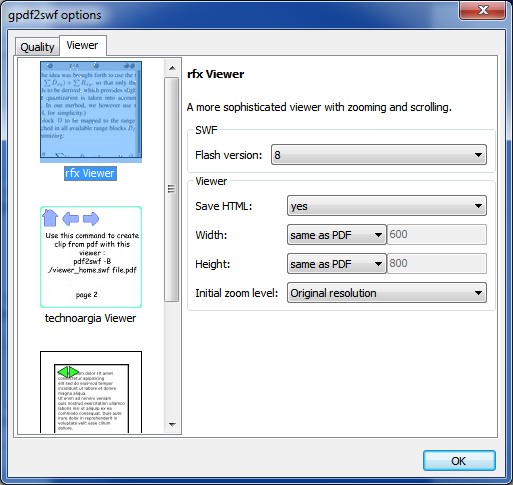Switch to the Quality tab
513x485 pixels.
coord(37,47)
